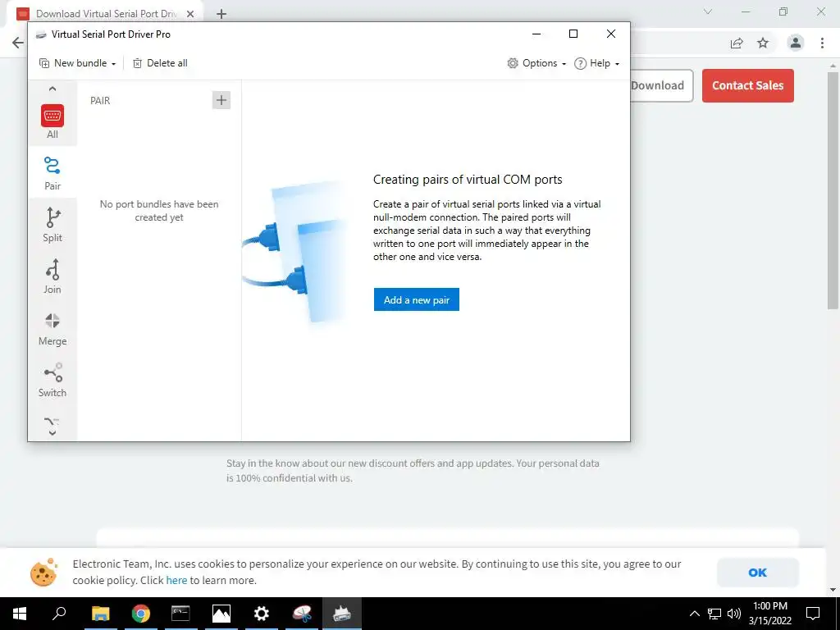Open the Chrome profile avatar
The width and height of the screenshot is (840, 630).
(x=796, y=43)
